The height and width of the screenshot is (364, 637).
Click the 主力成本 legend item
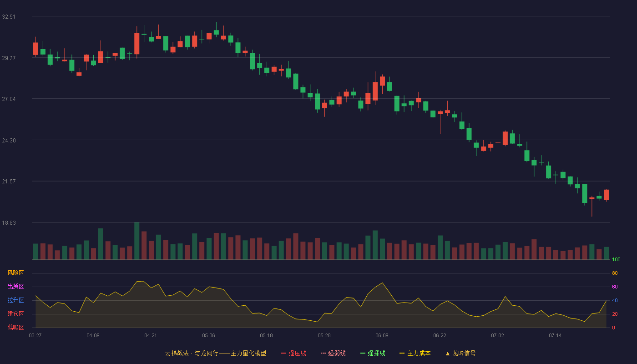(415, 353)
